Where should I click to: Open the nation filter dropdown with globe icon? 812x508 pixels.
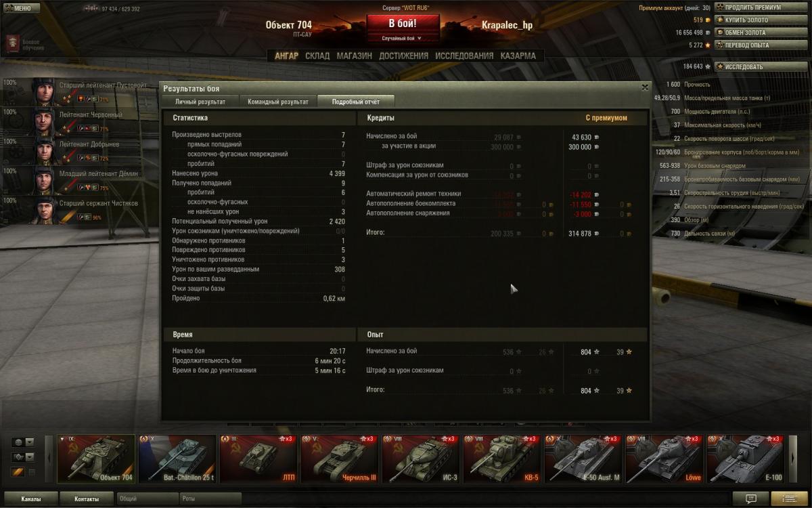coord(23,442)
